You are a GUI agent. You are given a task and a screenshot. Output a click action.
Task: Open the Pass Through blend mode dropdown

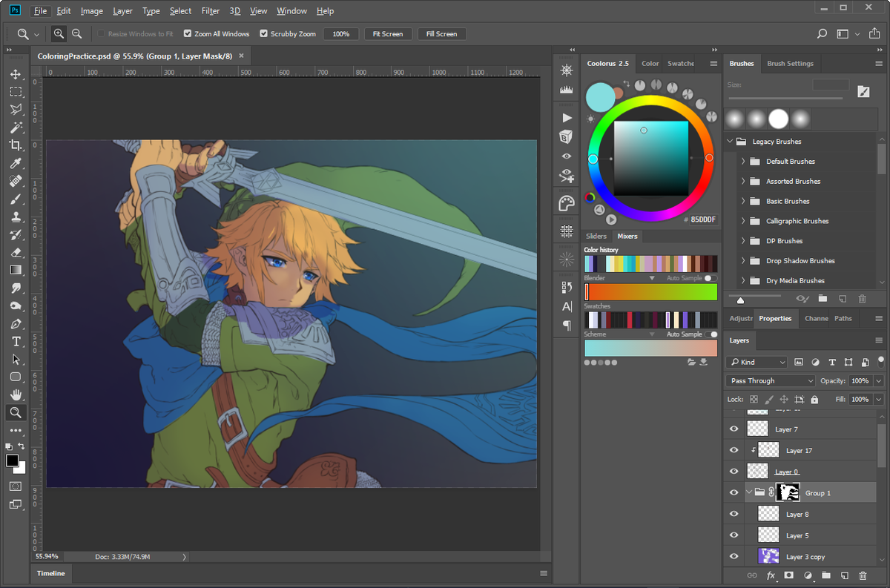pyautogui.click(x=770, y=380)
